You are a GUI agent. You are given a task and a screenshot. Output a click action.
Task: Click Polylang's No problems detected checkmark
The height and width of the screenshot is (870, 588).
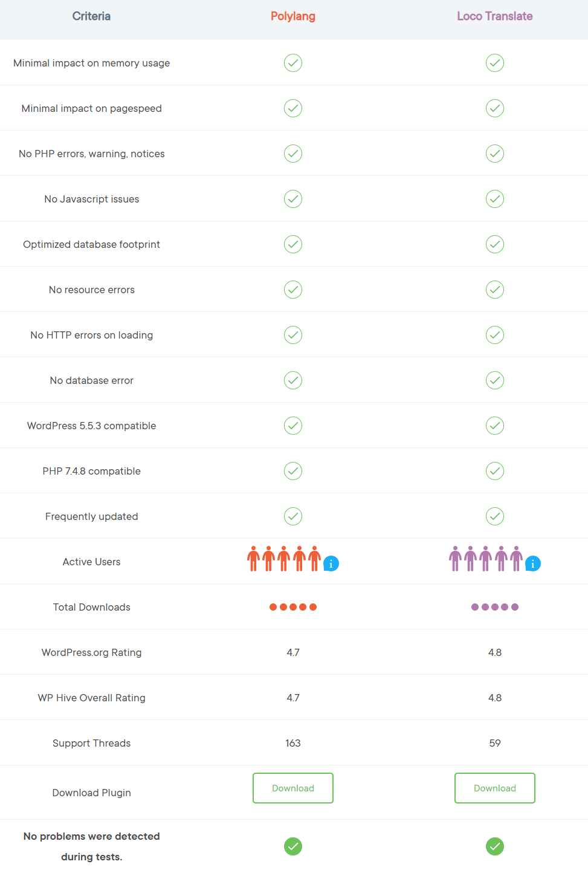tap(293, 846)
